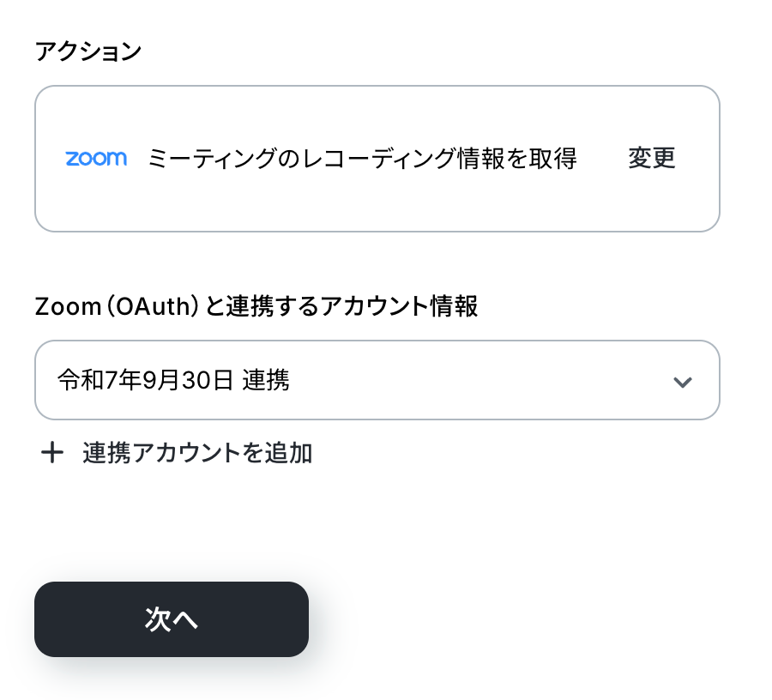The image size is (772, 700).
Task: Click 変更 to change the action
Action: pos(651,158)
